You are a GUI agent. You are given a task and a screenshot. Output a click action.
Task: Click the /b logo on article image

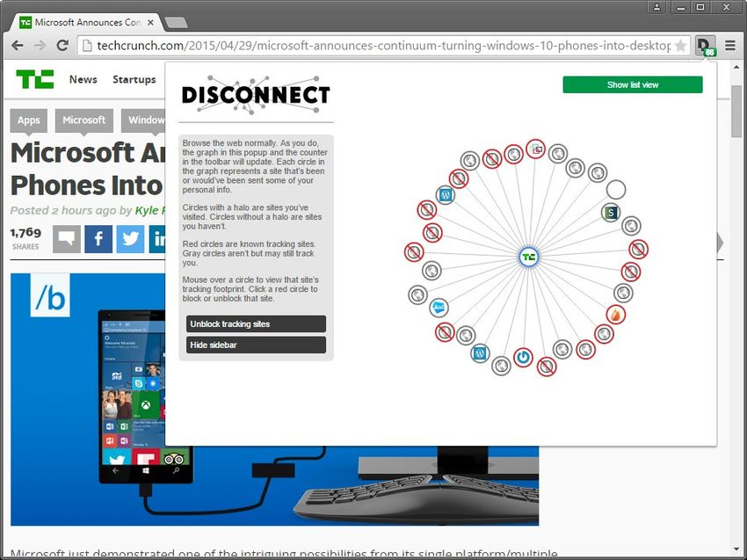50,295
